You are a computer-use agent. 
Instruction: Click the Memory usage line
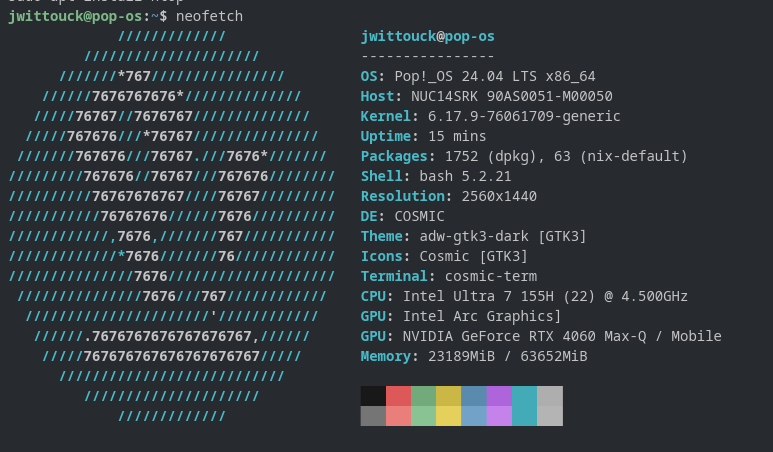[474, 357]
